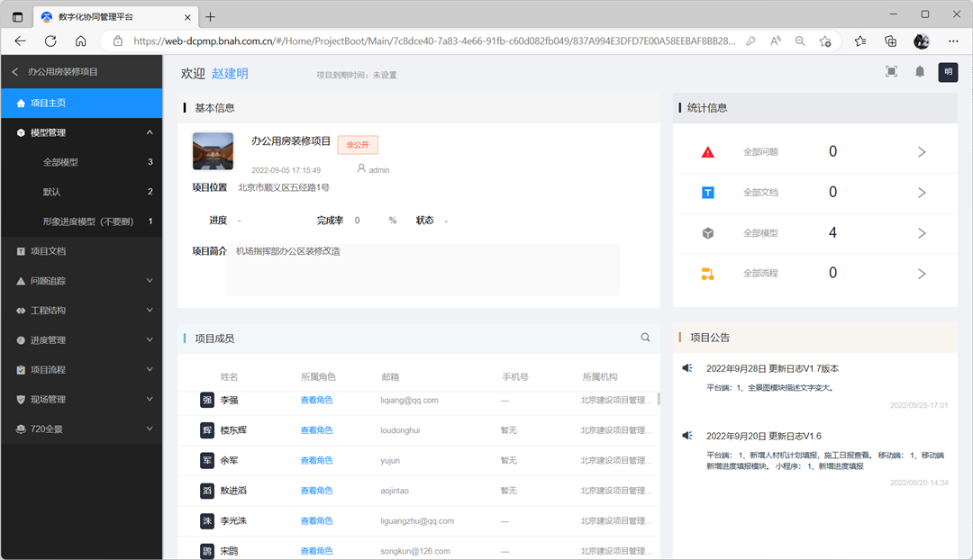Select 全部模型 under model management
The width and height of the screenshot is (973, 560).
point(60,162)
